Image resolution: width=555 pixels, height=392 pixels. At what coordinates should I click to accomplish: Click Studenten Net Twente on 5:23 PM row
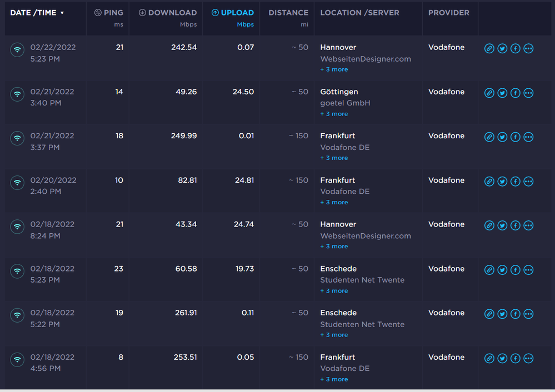(x=362, y=280)
